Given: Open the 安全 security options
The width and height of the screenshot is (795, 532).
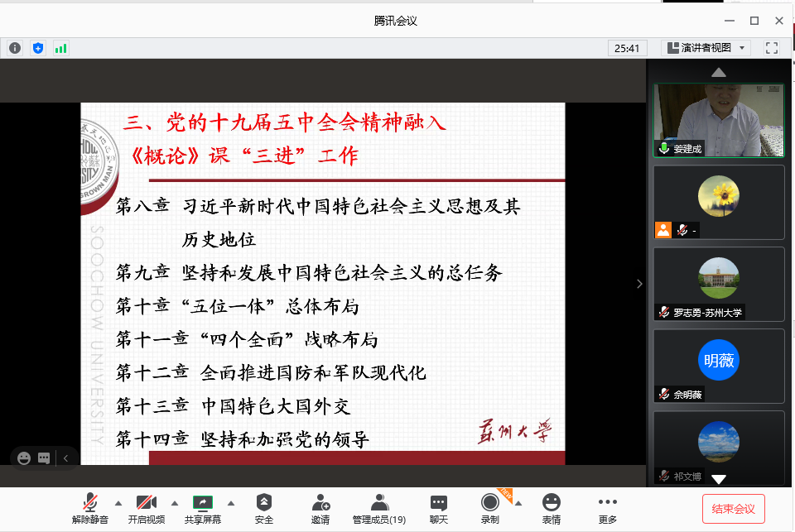Looking at the screenshot, I should click(263, 507).
